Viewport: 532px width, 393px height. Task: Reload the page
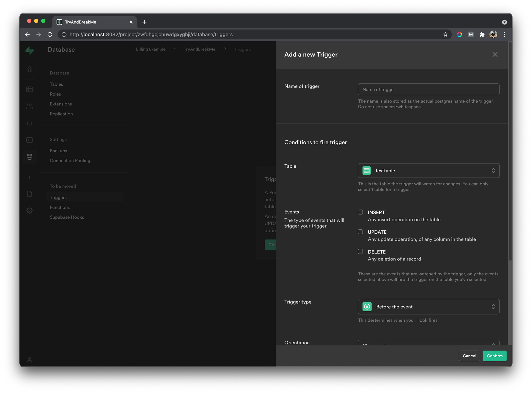(x=50, y=34)
